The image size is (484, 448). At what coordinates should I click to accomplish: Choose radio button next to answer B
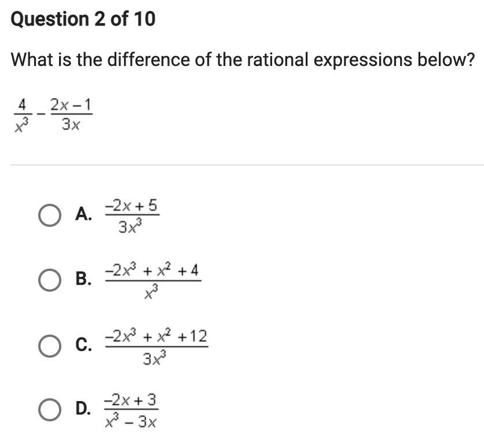49,280
